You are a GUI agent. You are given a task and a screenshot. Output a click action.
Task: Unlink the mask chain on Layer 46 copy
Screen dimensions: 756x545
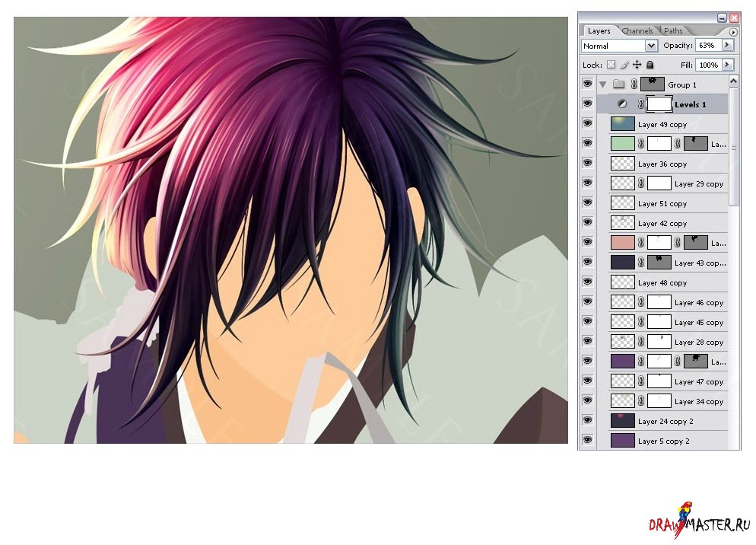(x=640, y=302)
